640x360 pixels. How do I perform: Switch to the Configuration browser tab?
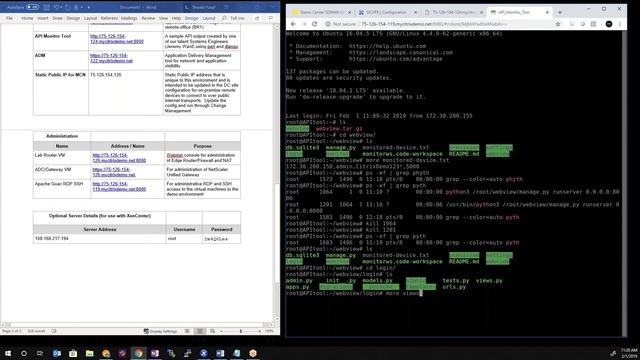[x=387, y=12]
